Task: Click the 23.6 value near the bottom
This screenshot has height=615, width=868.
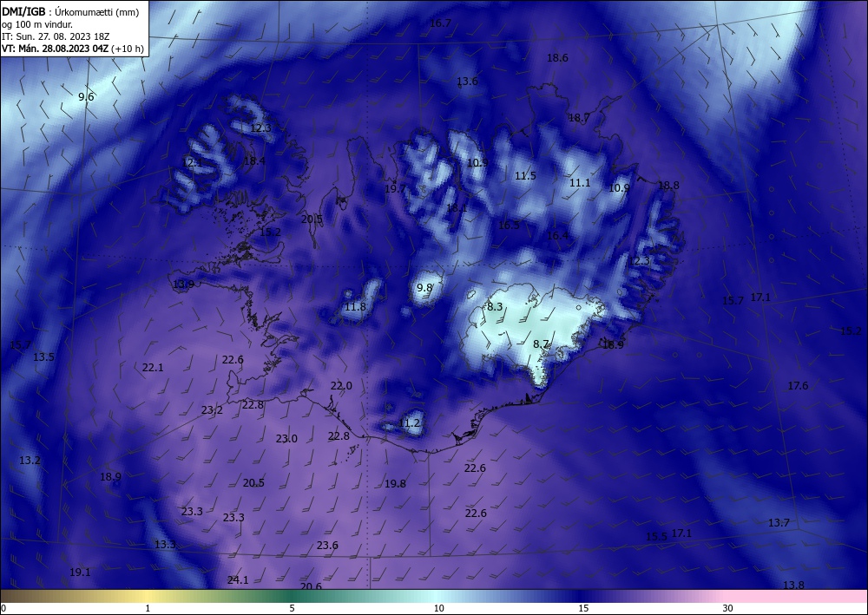Action: (327, 546)
